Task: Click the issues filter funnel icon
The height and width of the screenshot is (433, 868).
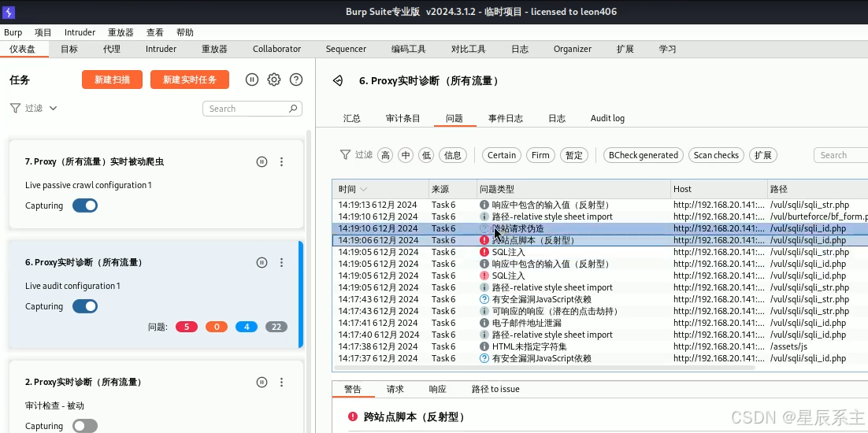Action: [345, 155]
